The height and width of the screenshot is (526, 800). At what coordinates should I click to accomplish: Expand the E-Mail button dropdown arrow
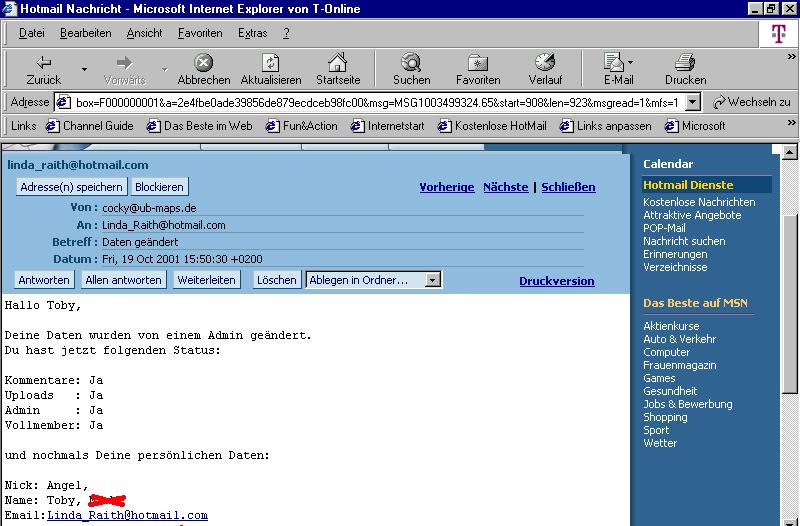click(x=631, y=62)
